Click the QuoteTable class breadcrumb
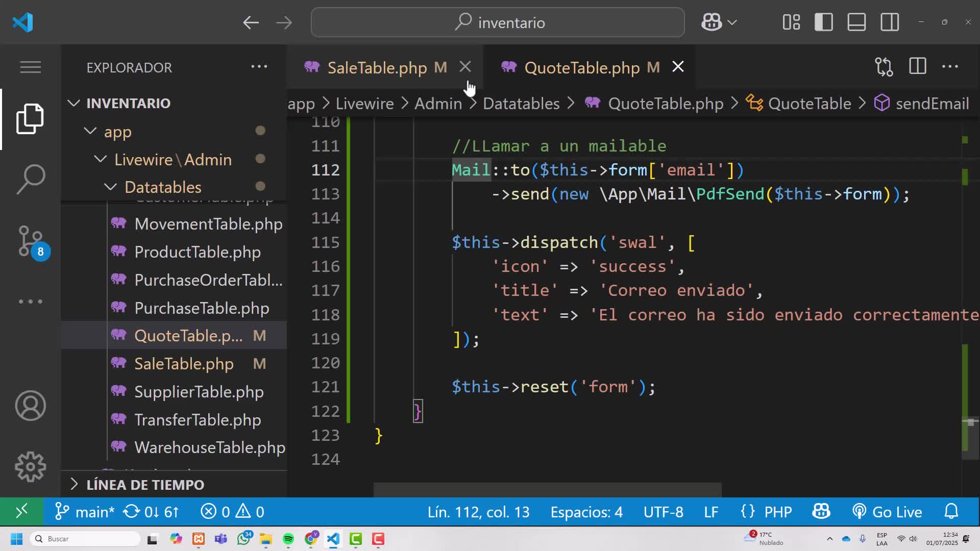Image resolution: width=980 pixels, height=551 pixels. click(799, 104)
